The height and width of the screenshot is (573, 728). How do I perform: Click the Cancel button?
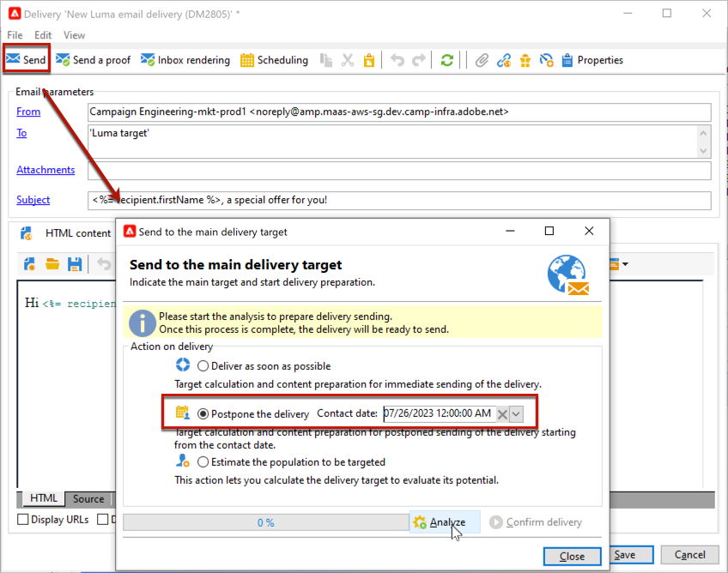tap(690, 555)
